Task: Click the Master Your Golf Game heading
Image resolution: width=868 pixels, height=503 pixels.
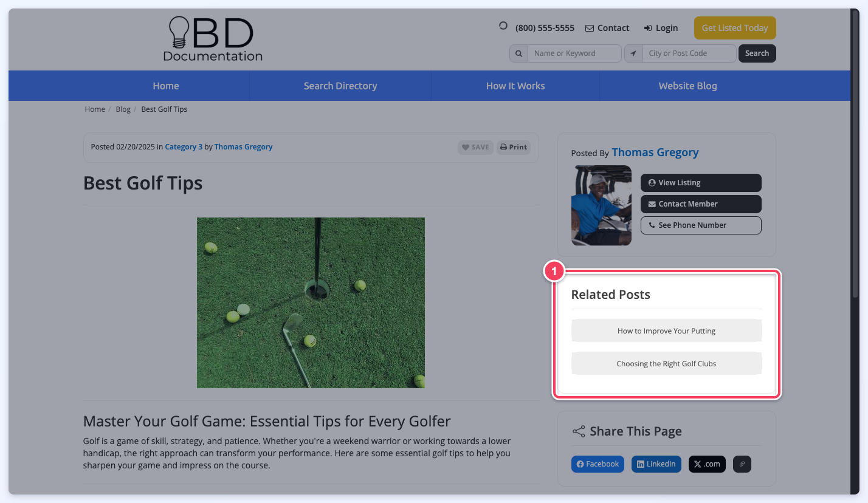Action: pos(267,422)
